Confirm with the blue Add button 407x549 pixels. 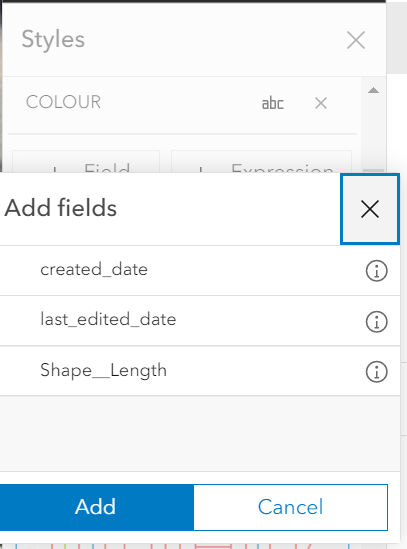tap(97, 507)
